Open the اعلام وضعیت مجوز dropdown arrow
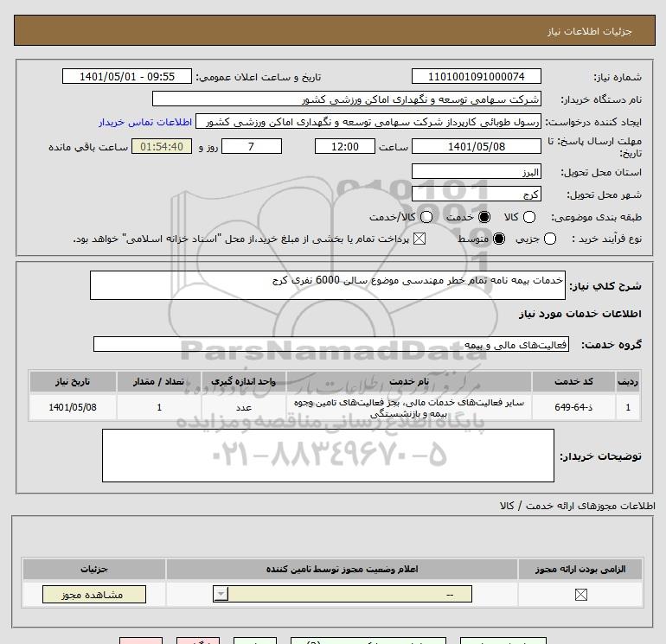The width and height of the screenshot is (666, 644). pyautogui.click(x=221, y=594)
